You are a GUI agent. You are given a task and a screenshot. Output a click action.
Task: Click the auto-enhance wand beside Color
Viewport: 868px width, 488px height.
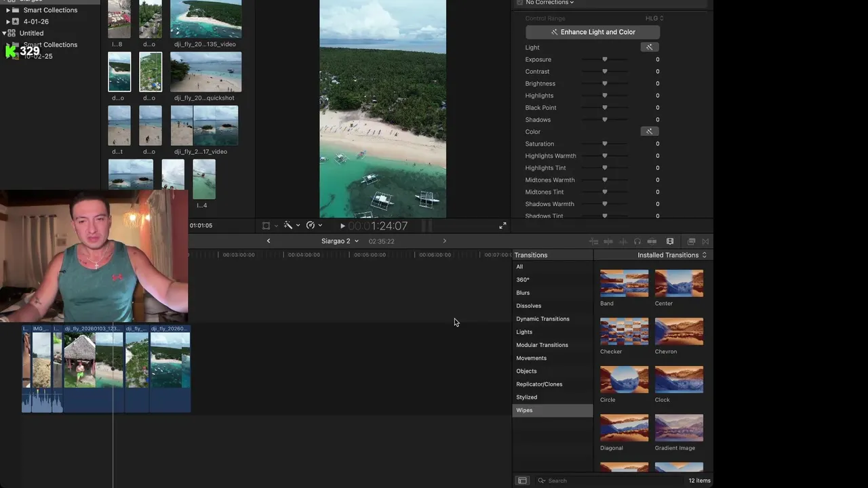click(649, 131)
